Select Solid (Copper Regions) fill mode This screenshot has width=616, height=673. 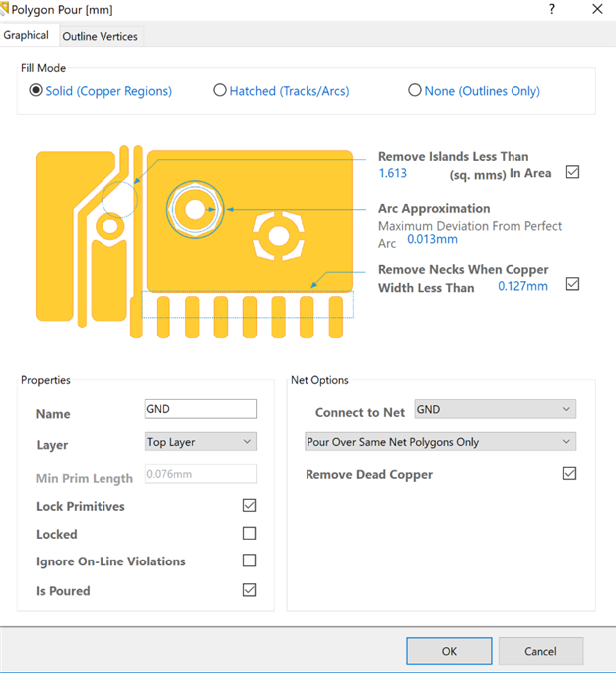click(37, 91)
